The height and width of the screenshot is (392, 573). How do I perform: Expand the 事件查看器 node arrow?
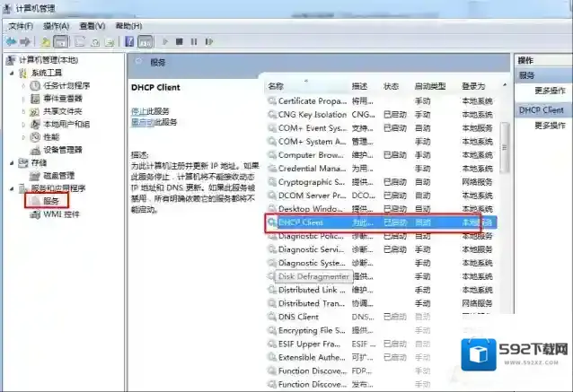23,99
